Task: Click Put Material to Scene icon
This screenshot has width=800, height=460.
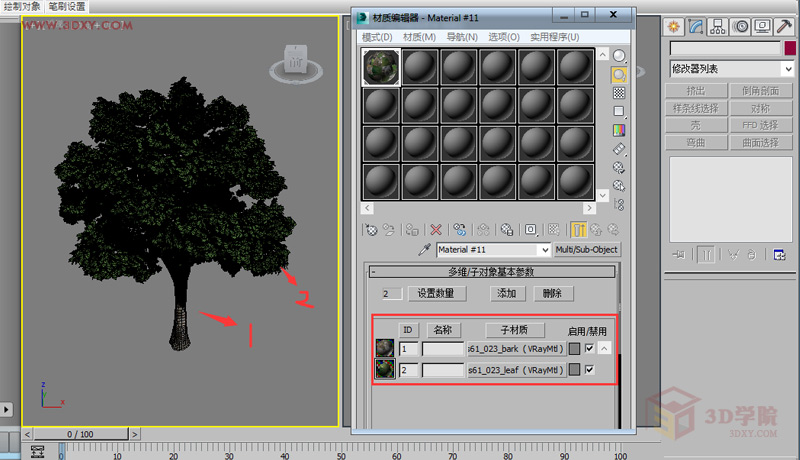Action: point(389,230)
